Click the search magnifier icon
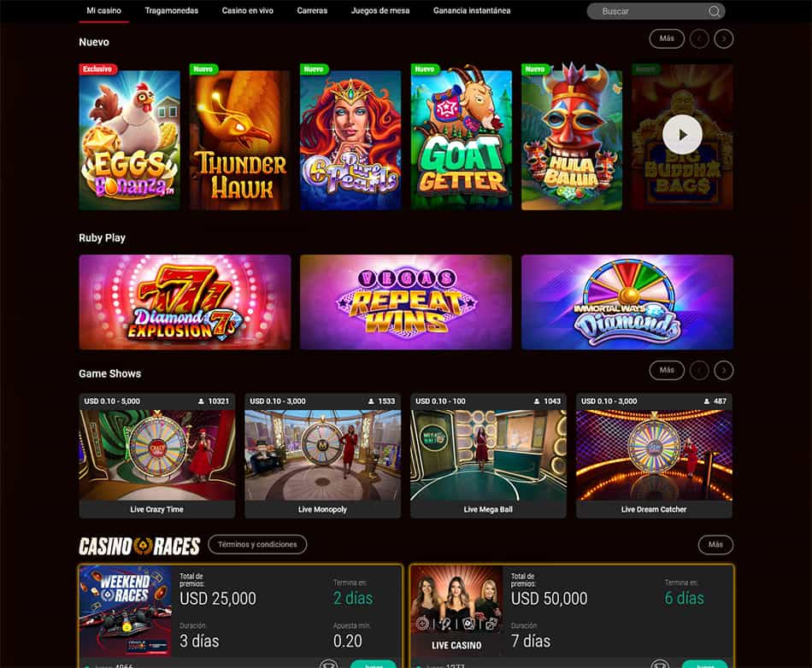The width and height of the screenshot is (812, 668). 714,11
